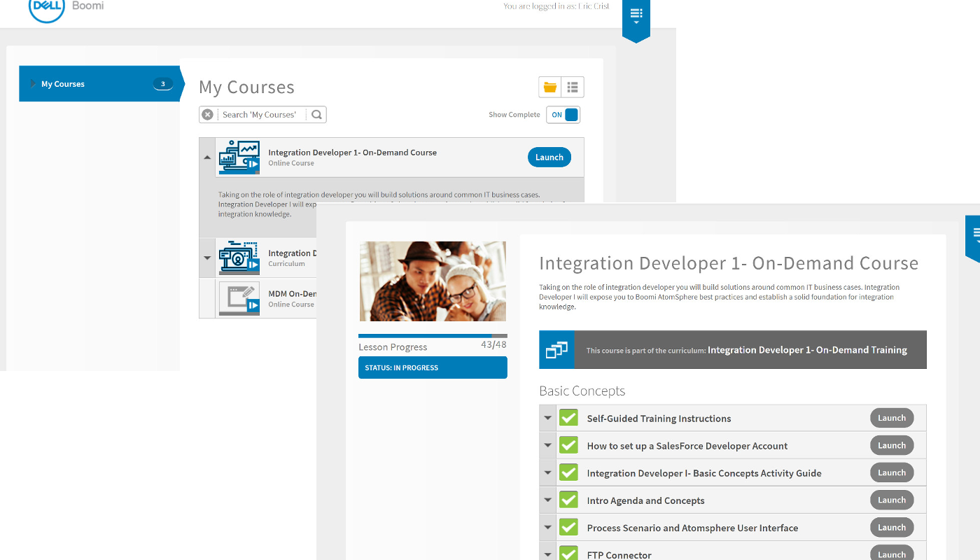Screen dimensions: 980x560
Task: Clear the My Courses search field
Action: tap(207, 115)
